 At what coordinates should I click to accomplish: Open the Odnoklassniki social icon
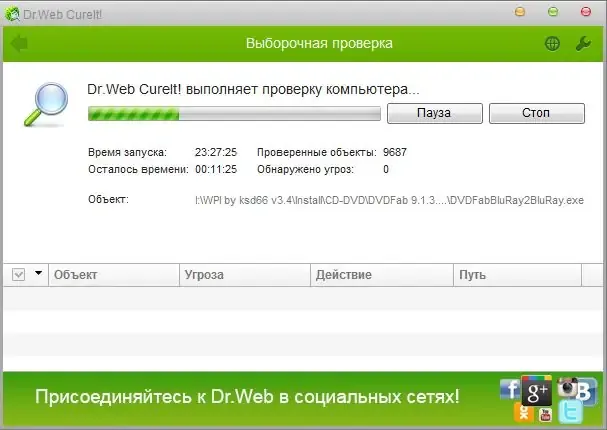pyautogui.click(x=523, y=412)
